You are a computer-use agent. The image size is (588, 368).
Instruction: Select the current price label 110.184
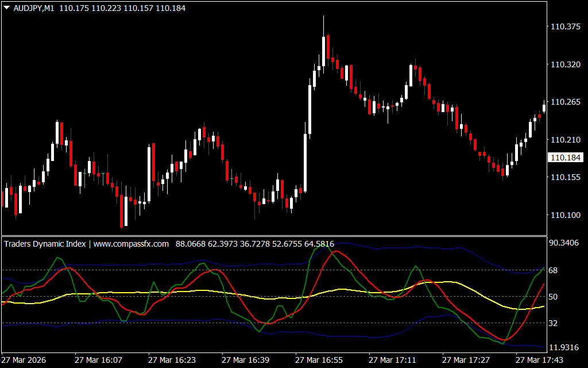coord(565,158)
